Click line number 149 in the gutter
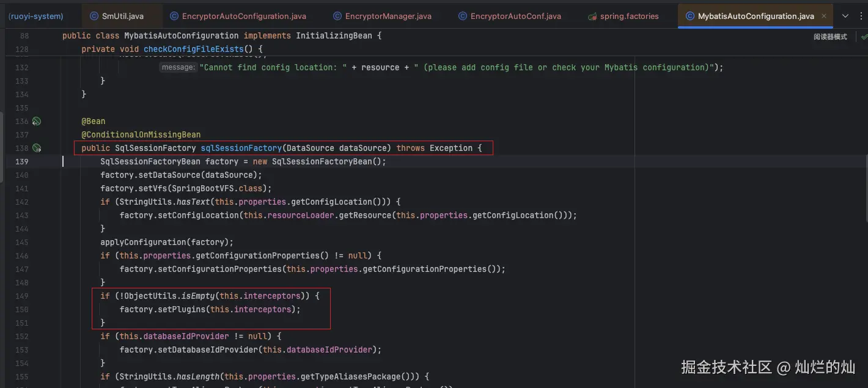 coord(21,296)
